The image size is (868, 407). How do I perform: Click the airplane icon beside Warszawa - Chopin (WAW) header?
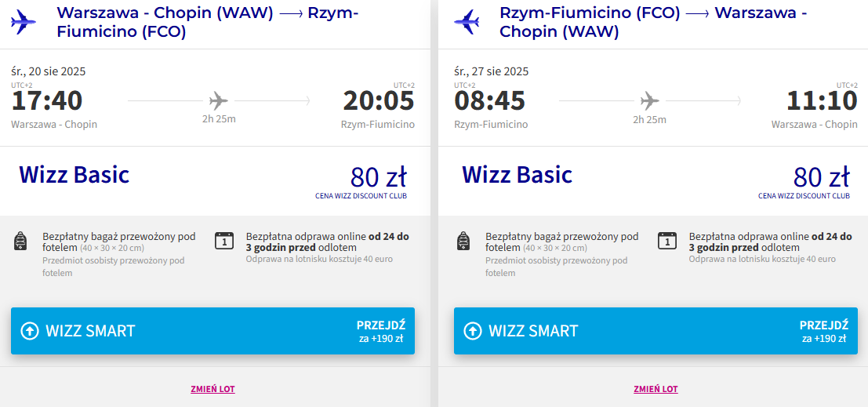click(24, 22)
